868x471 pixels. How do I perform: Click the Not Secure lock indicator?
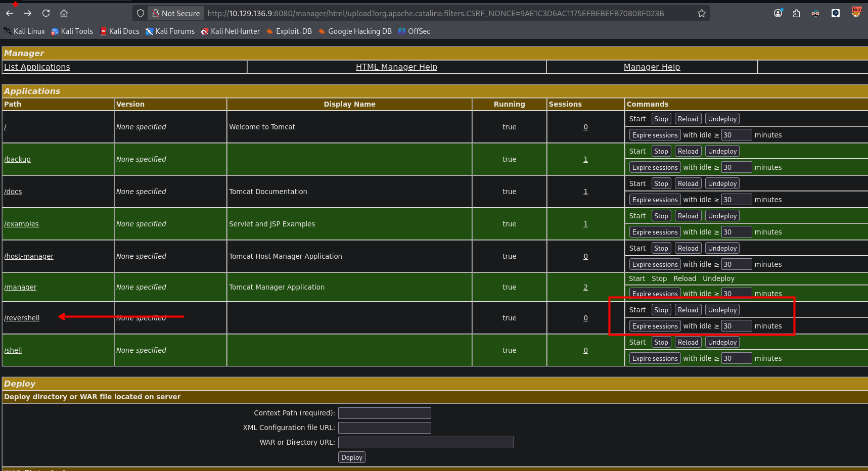tap(176, 14)
